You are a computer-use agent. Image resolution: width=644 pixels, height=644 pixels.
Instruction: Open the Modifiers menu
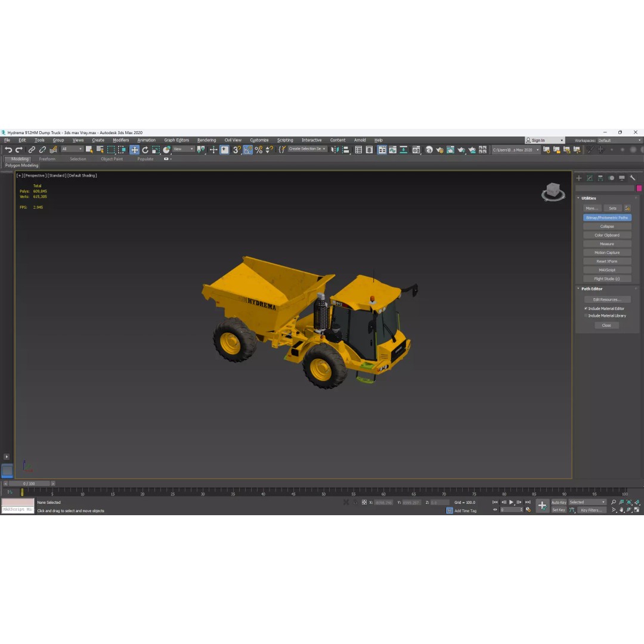[120, 140]
